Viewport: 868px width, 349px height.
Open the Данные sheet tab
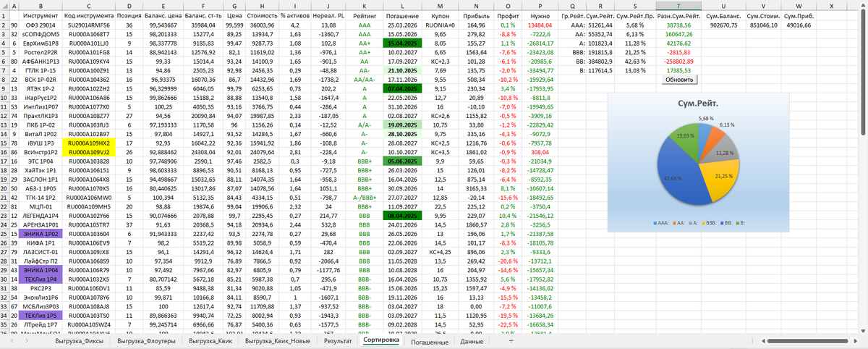[472, 340]
